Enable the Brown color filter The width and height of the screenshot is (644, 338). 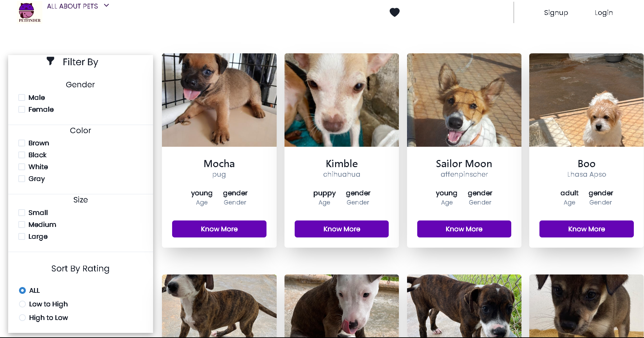click(x=22, y=143)
